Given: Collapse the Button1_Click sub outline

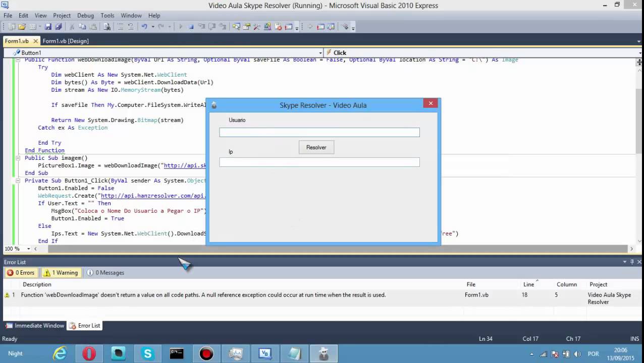Looking at the screenshot, I should click(x=18, y=180).
